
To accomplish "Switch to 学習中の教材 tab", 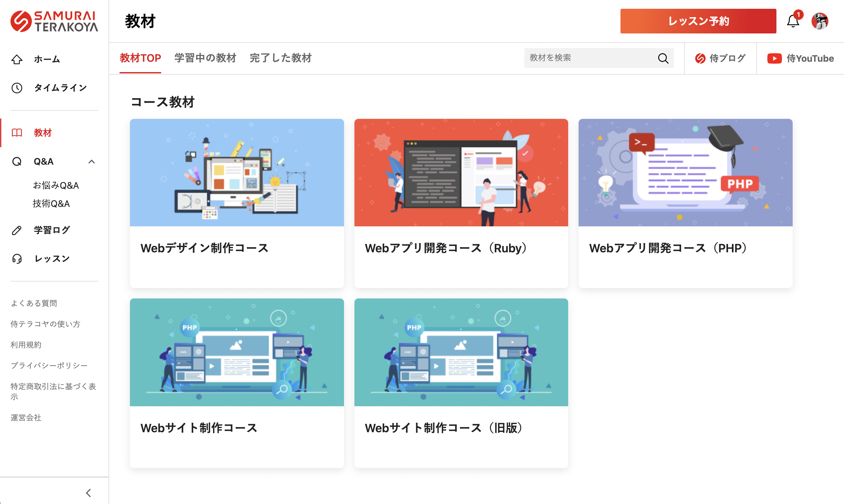I will [x=205, y=58].
